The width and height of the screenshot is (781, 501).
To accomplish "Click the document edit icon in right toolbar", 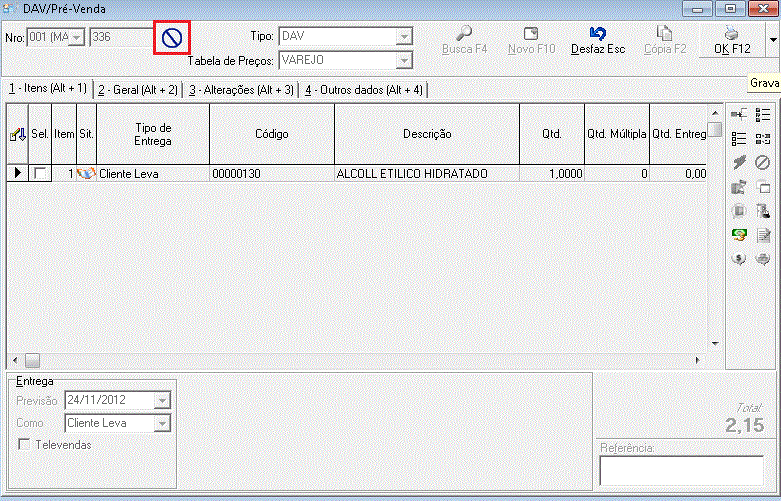I will pyautogui.click(x=762, y=234).
